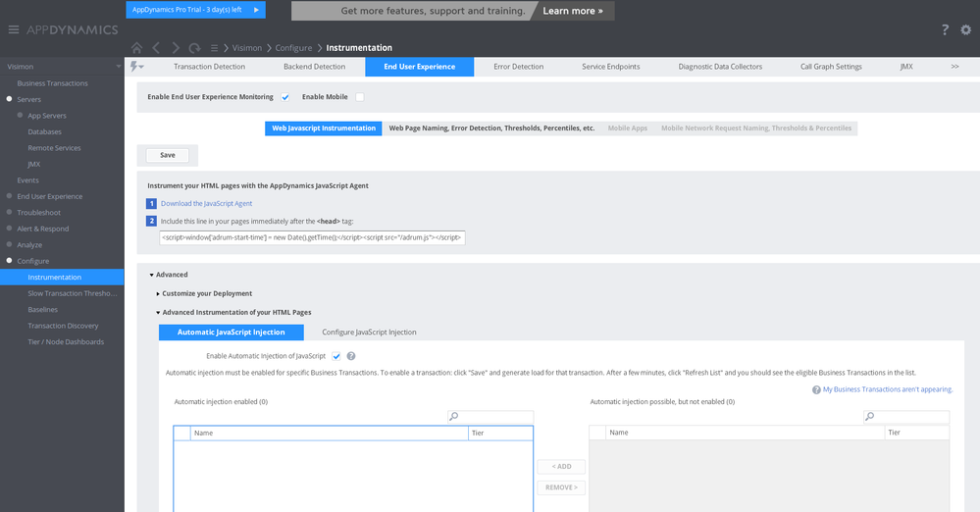Expand Servers in the sidebar
This screenshot has width=980, height=512.
click(10, 99)
